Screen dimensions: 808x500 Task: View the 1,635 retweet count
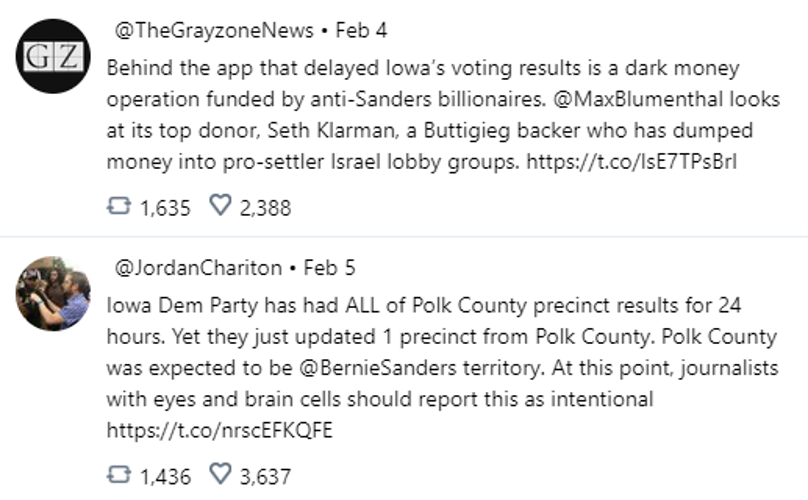coord(165,208)
